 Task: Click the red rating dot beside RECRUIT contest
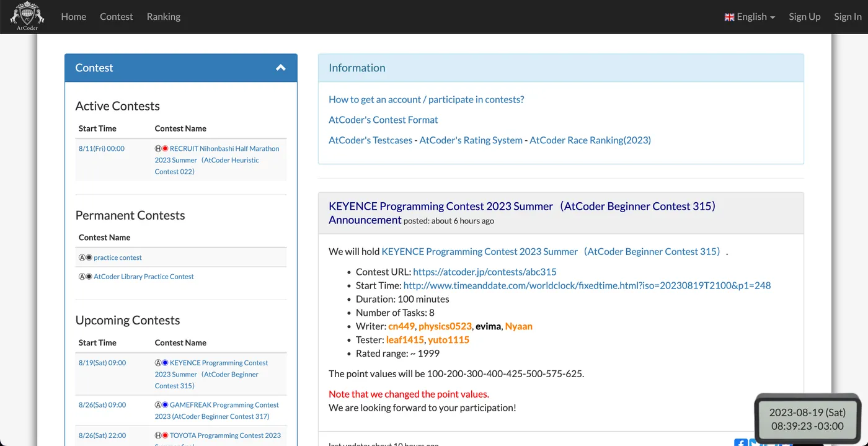(166, 149)
